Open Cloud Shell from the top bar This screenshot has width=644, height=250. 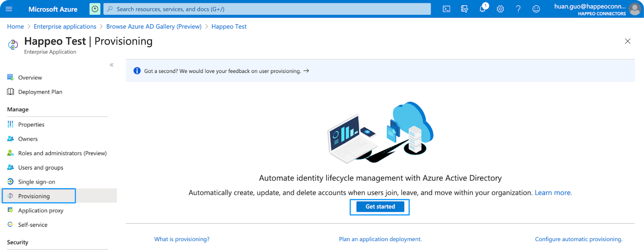pos(447,9)
